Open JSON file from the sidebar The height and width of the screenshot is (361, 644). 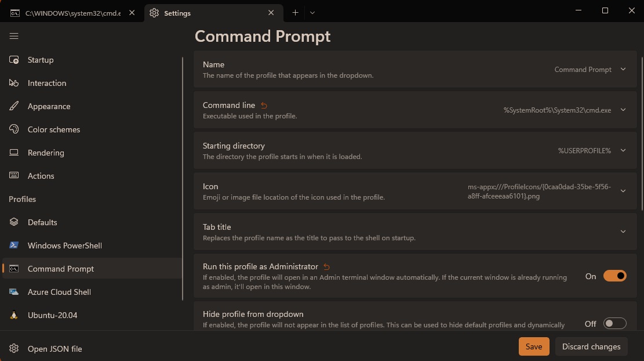(54, 349)
